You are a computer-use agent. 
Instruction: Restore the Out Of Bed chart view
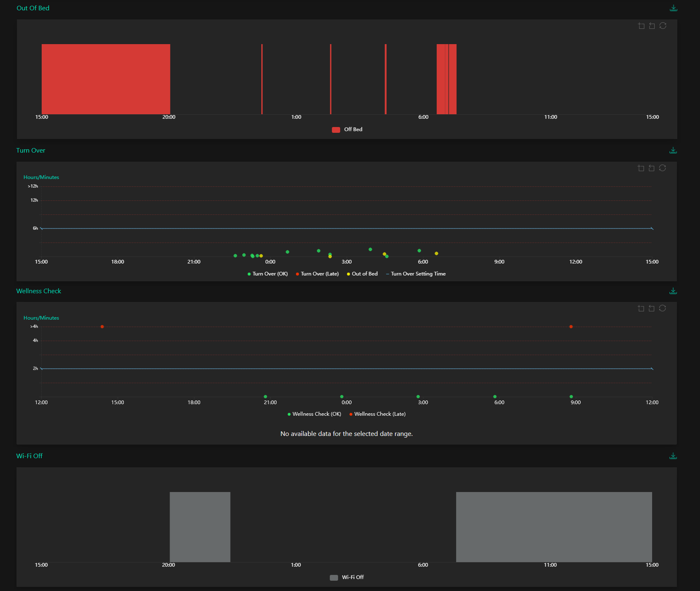pyautogui.click(x=663, y=26)
